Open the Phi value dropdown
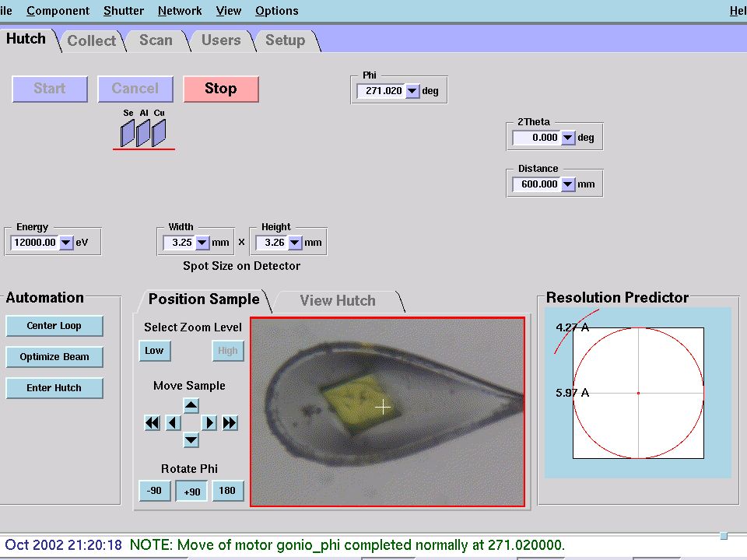Image resolution: width=747 pixels, height=560 pixels. point(412,91)
